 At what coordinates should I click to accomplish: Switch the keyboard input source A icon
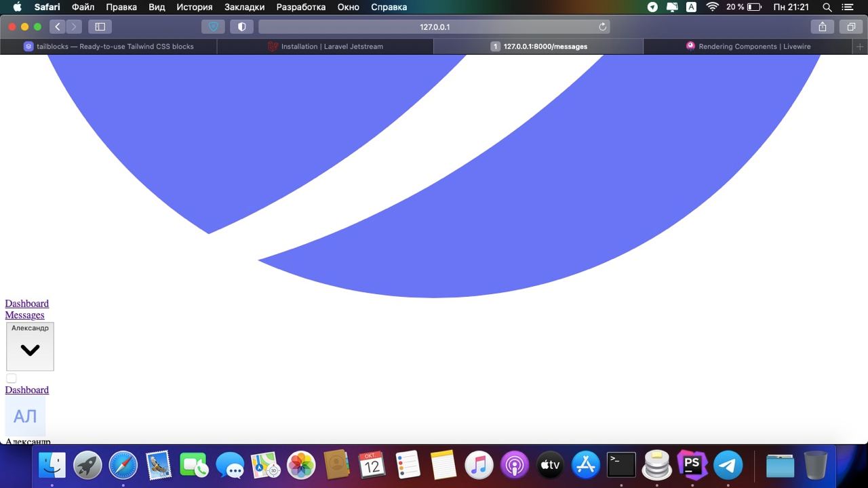(691, 7)
